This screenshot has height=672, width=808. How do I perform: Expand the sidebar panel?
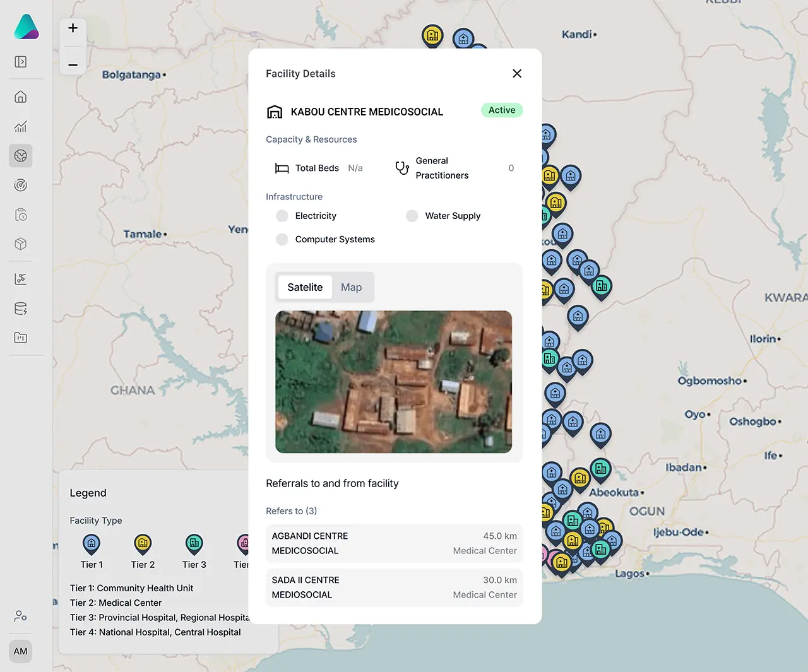pyautogui.click(x=21, y=62)
